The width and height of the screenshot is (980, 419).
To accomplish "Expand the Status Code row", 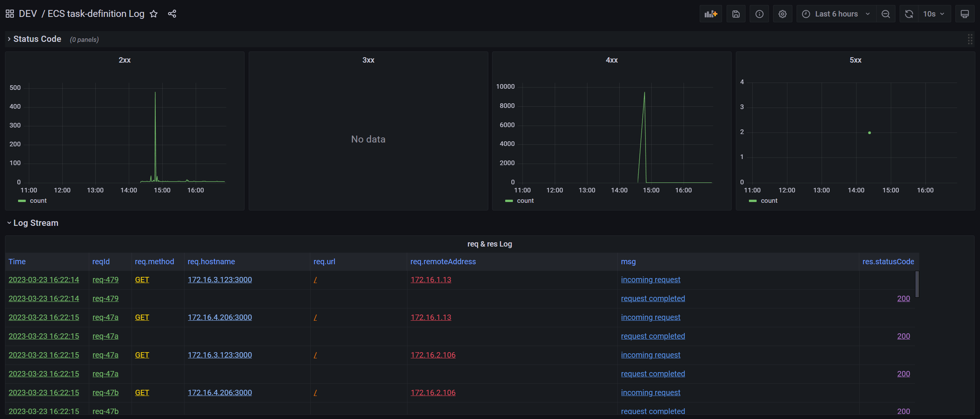I will [x=37, y=39].
